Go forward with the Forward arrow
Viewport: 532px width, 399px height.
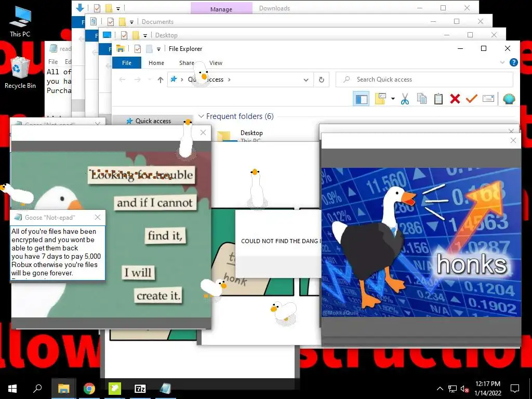pyautogui.click(x=137, y=79)
